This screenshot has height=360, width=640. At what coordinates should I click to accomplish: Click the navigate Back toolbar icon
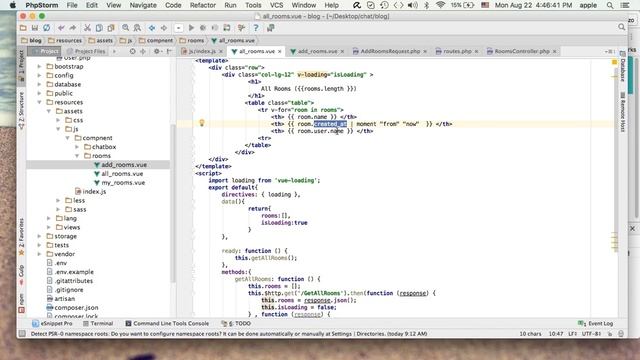coord(152,28)
